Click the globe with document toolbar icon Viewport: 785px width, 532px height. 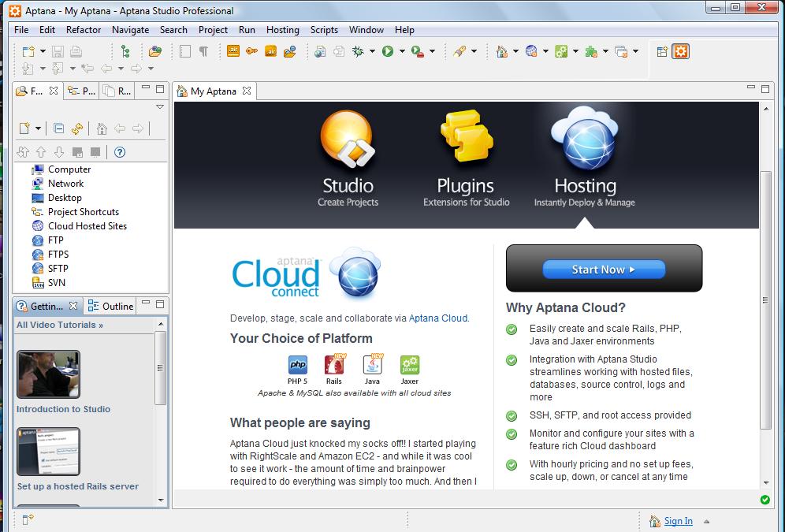click(320, 51)
